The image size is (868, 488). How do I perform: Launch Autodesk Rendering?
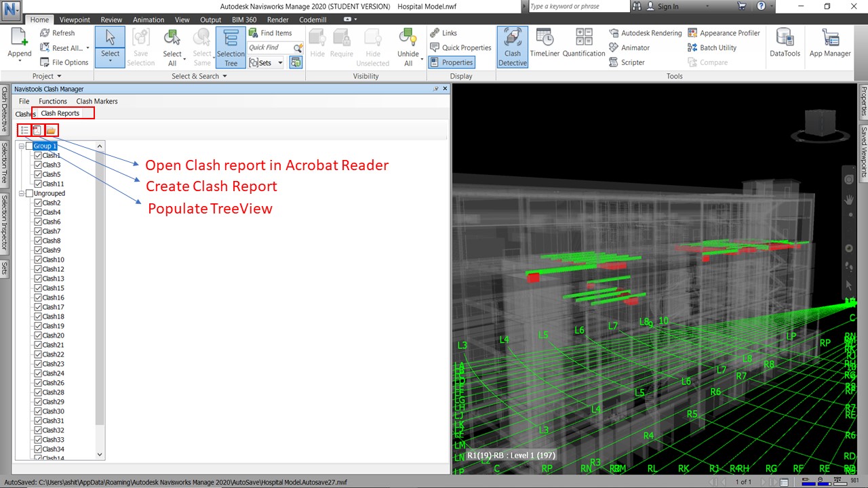(646, 33)
